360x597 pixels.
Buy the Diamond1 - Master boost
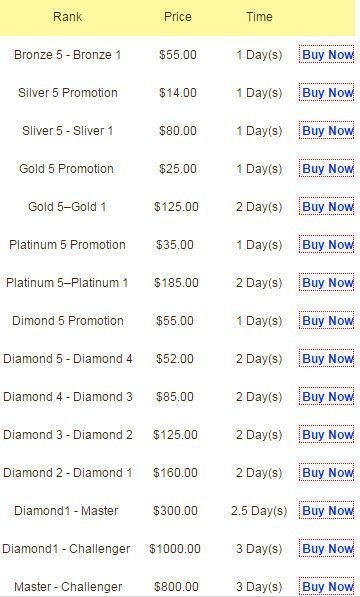[x=327, y=511]
